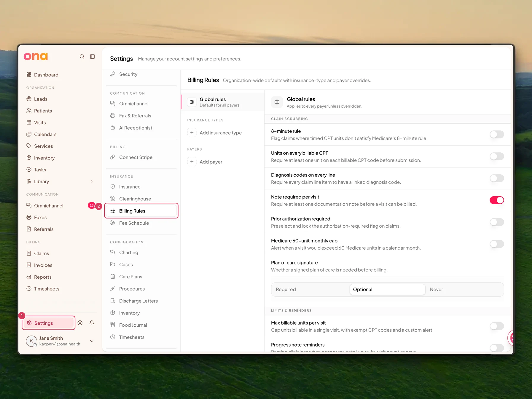
Task: Open the notifications bell icon
Action: (92, 323)
